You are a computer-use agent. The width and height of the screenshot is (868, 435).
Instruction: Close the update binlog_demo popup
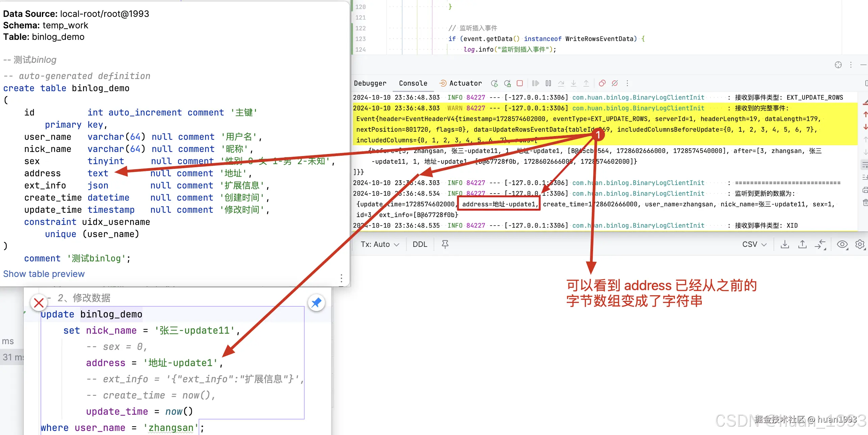[x=39, y=303]
